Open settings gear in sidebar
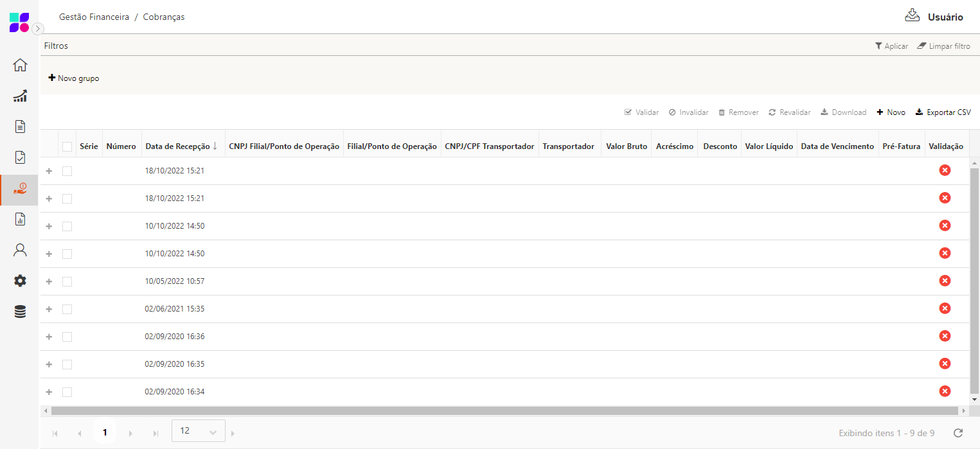The height and width of the screenshot is (449, 980). click(x=20, y=281)
